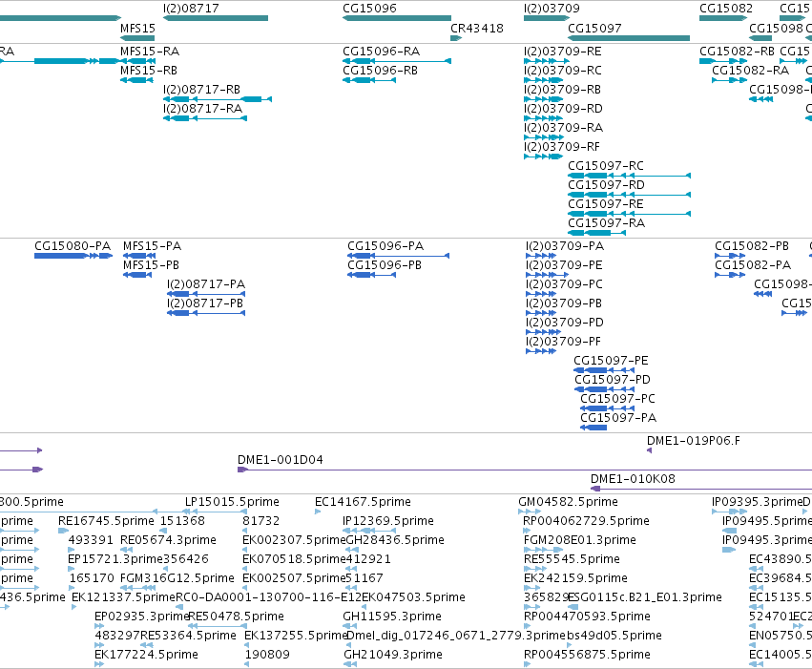812x669 pixels.
Task: Click transcript l(2)08717-RA
Action: point(203,109)
